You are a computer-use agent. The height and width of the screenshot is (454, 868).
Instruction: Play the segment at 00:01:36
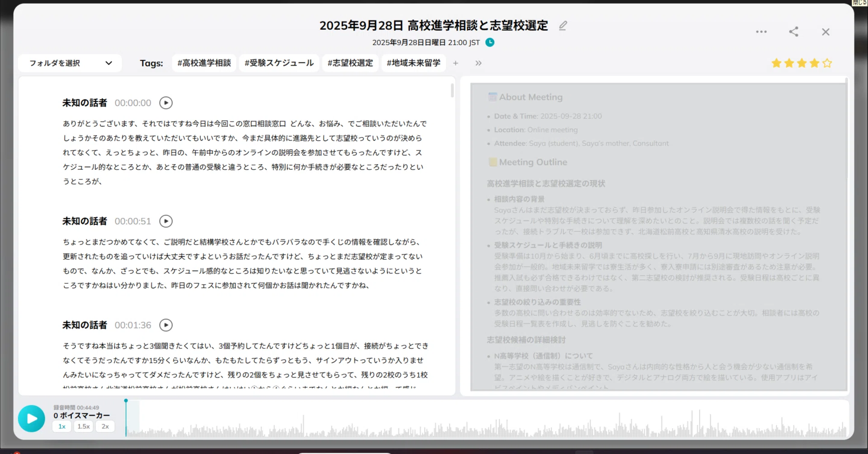coord(166,325)
